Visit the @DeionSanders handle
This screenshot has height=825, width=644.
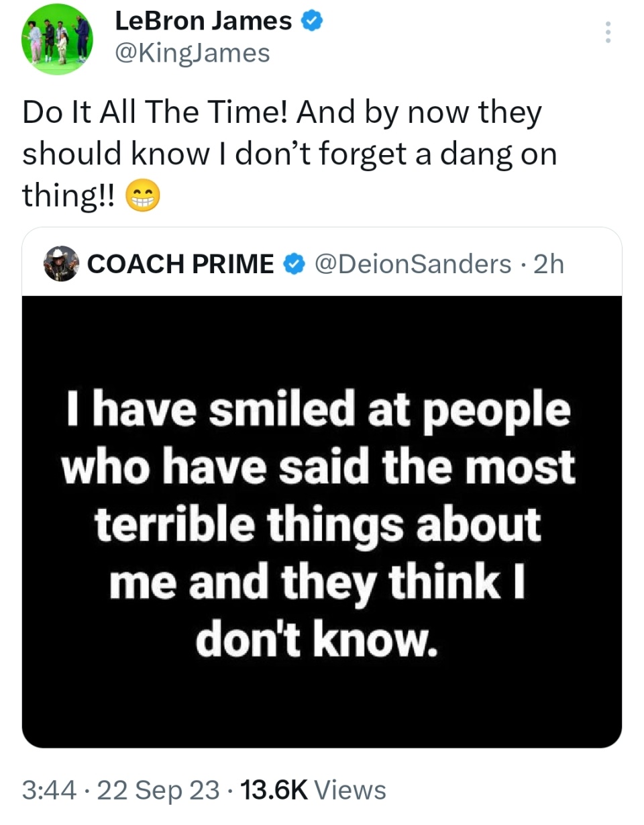(x=413, y=264)
